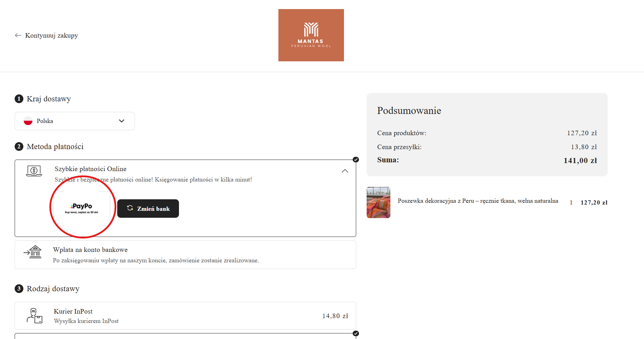Click the Kontynuuj zakupy link
The width and height of the screenshot is (644, 339).
(52, 36)
